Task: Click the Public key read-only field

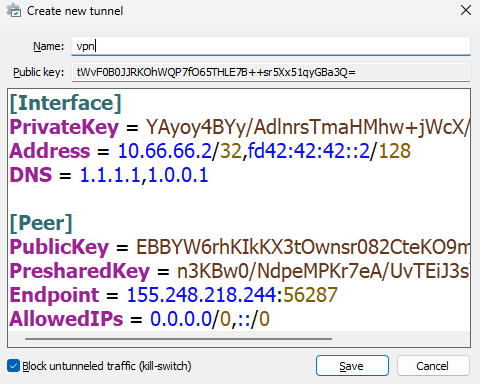Action: [271, 72]
